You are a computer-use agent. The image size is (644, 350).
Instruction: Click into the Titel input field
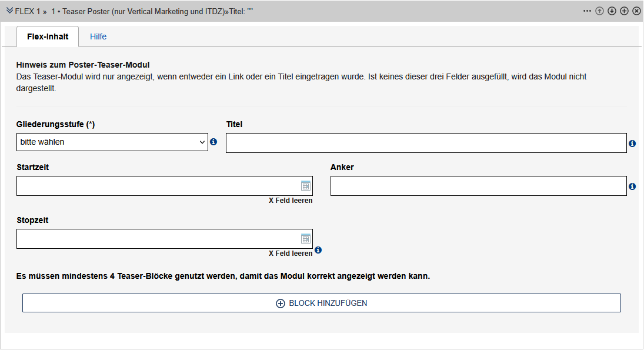[x=426, y=143]
